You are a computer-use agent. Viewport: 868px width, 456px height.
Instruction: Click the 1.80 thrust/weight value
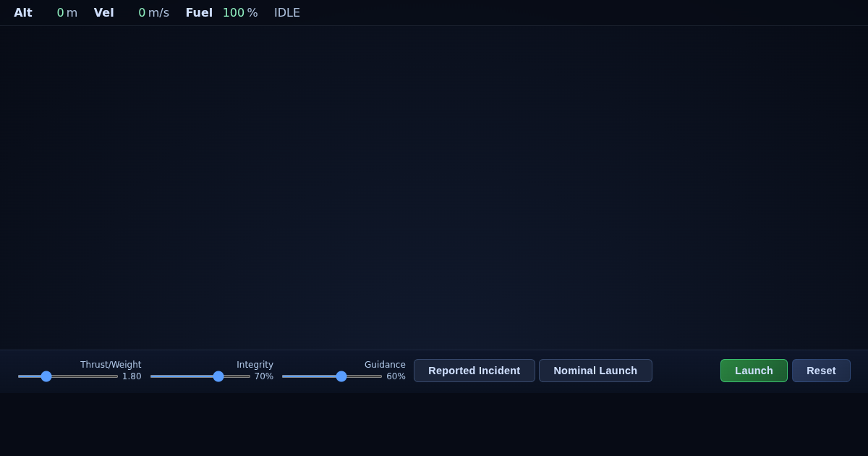pos(132,376)
